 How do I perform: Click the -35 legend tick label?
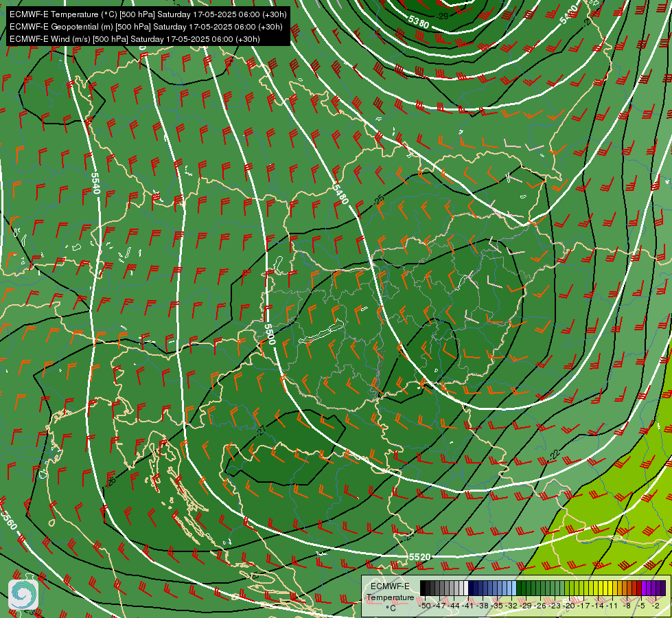point(497,606)
